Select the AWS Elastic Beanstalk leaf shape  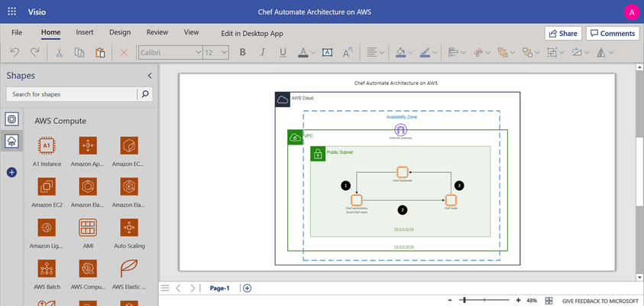tap(129, 275)
